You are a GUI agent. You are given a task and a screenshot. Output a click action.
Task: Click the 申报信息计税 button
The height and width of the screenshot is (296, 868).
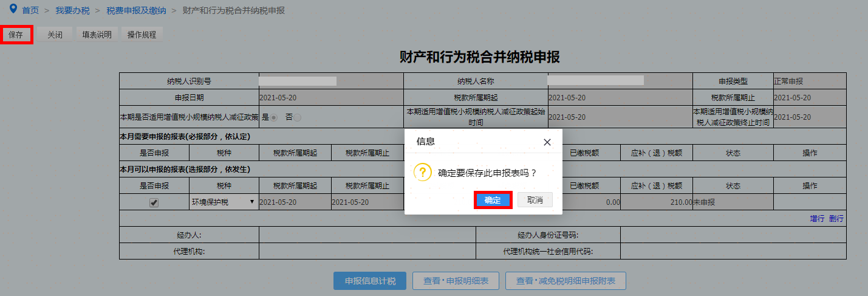click(371, 281)
